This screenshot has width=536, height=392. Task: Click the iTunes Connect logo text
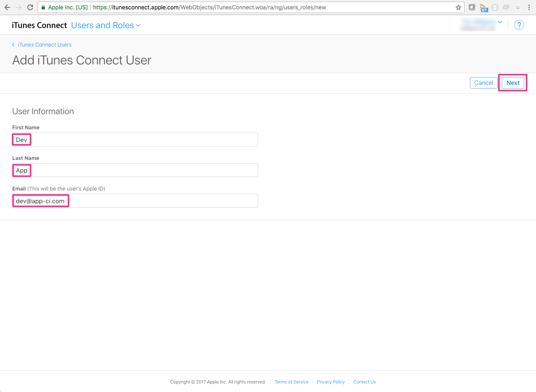click(39, 25)
